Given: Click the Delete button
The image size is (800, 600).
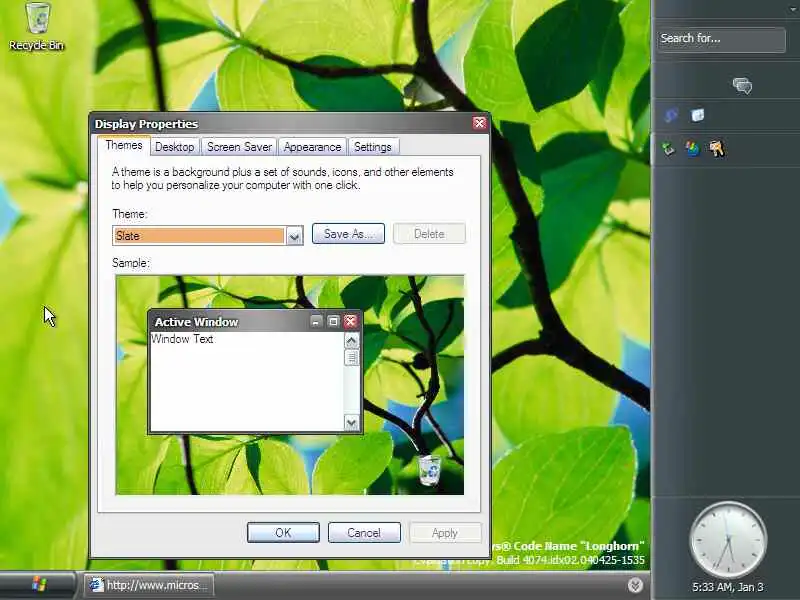Looking at the screenshot, I should coord(429,234).
